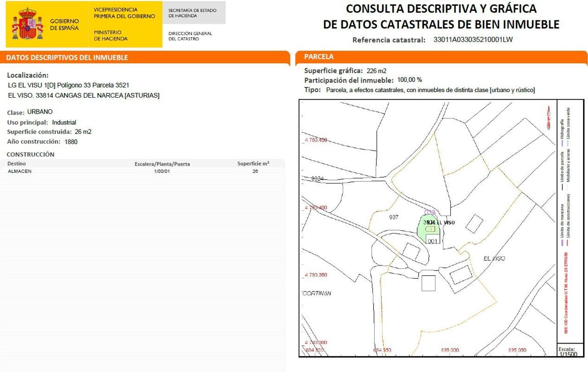This screenshot has height=372, width=588.
Task: Click the square building south of the roundabout
Action: coord(428,283)
